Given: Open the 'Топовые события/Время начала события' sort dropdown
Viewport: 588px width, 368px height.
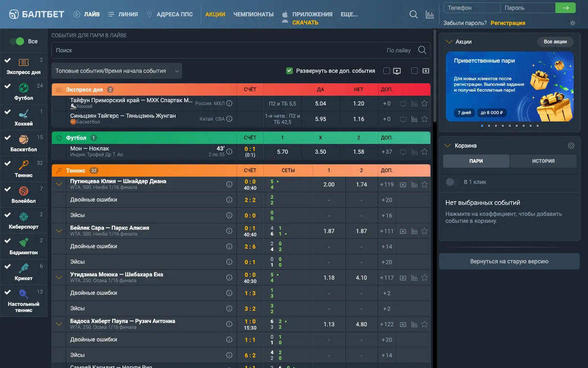Looking at the screenshot, I should pyautogui.click(x=117, y=71).
